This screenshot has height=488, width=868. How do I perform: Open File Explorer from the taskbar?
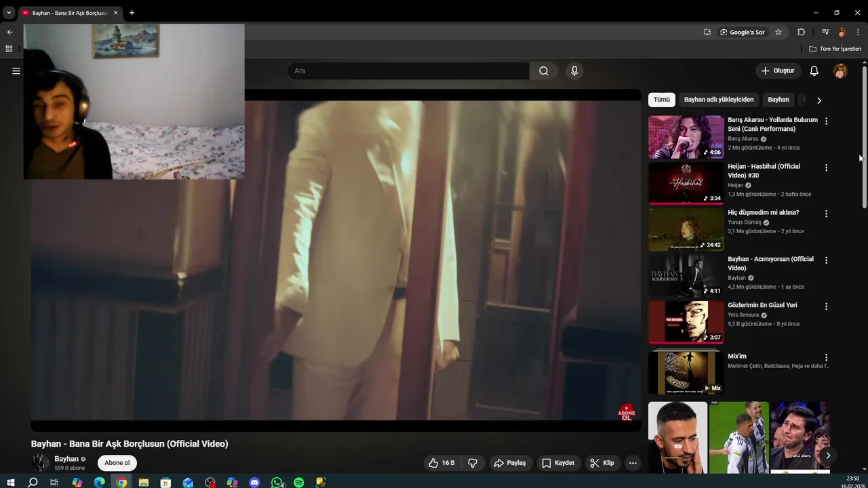coord(144,483)
